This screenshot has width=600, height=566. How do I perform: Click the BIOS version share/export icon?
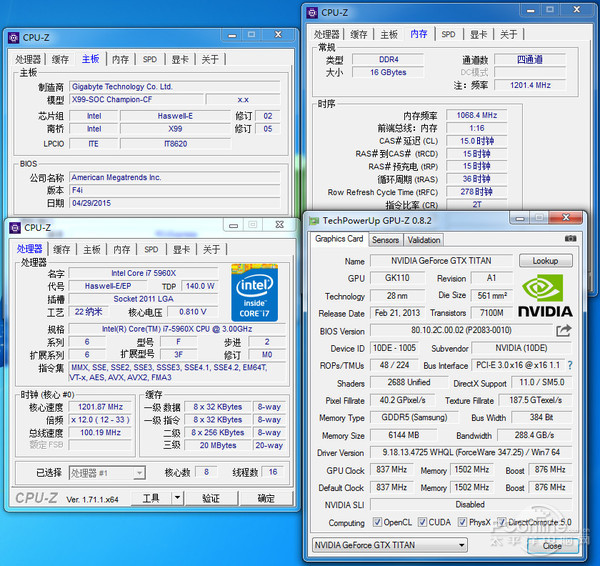[x=564, y=330]
